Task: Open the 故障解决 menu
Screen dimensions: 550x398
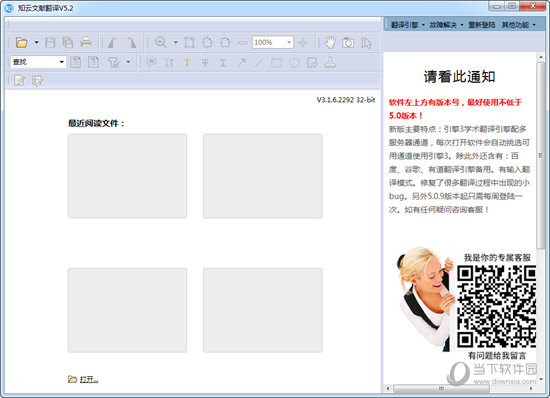Action: click(446, 25)
